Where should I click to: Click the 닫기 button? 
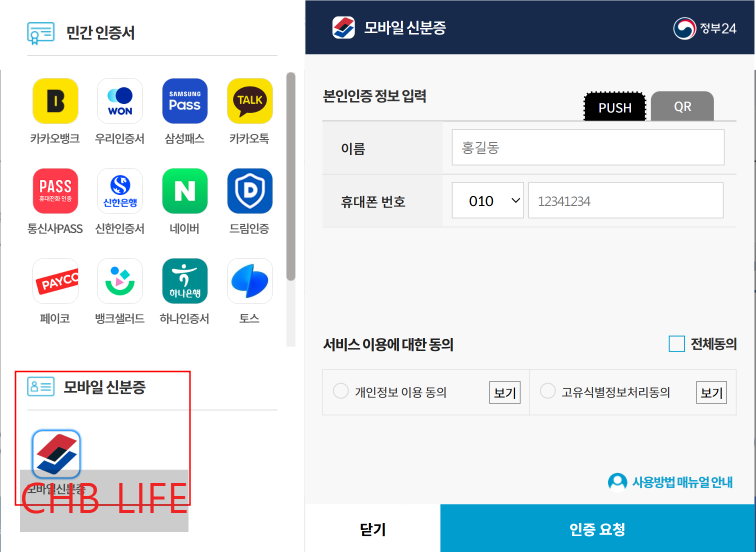(373, 528)
